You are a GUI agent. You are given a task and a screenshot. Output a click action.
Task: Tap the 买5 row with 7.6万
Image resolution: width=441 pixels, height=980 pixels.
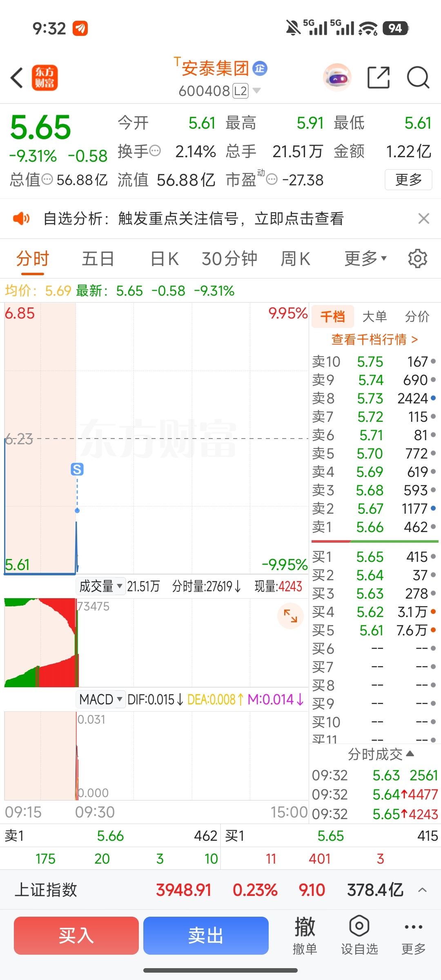coord(374,630)
